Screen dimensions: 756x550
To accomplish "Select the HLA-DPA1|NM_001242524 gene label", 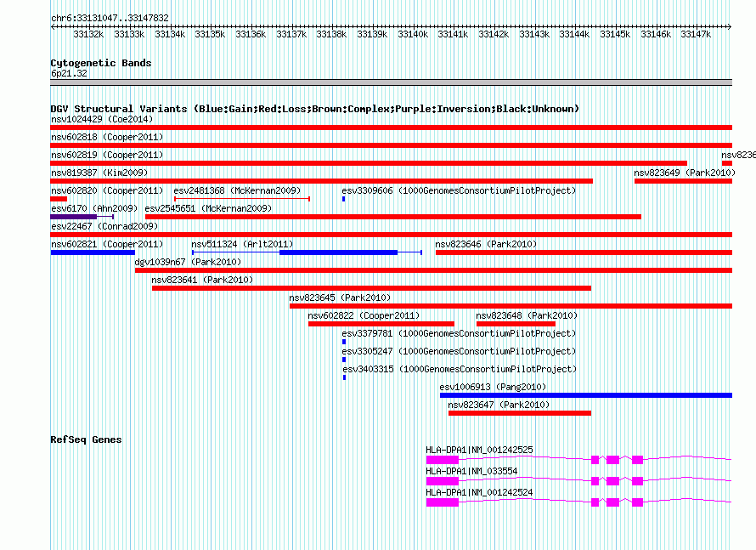I will 479,492.
